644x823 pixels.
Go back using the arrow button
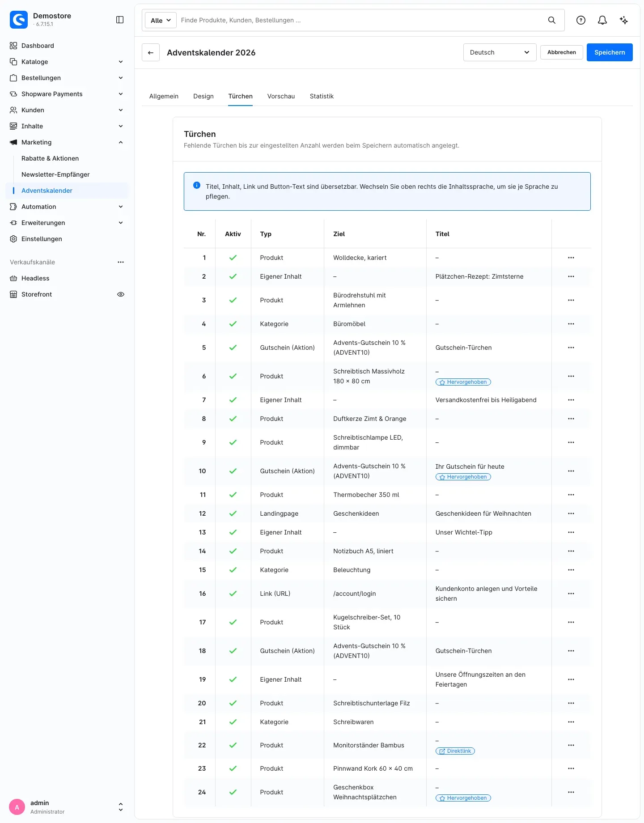tap(151, 52)
